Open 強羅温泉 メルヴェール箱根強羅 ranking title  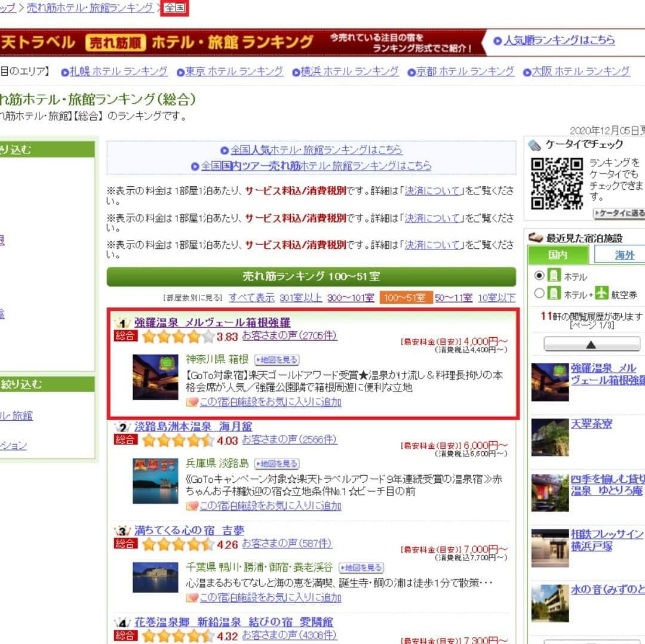[x=212, y=323]
